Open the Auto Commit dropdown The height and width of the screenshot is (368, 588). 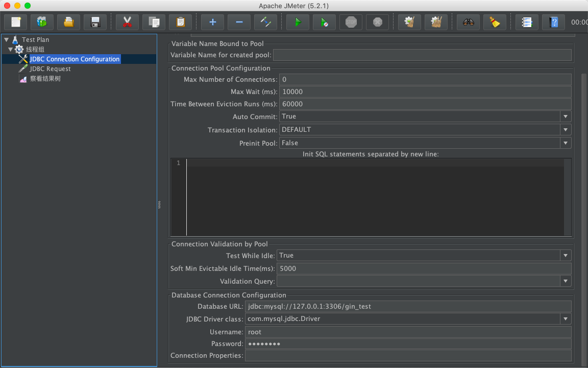pyautogui.click(x=566, y=117)
